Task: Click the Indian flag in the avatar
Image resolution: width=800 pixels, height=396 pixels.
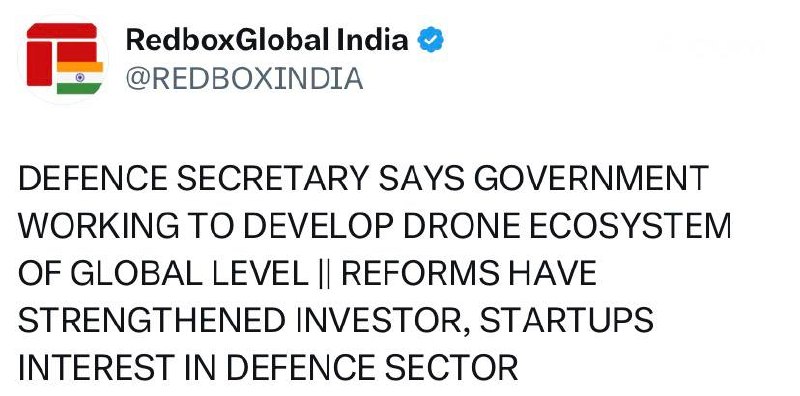Action: (80, 78)
